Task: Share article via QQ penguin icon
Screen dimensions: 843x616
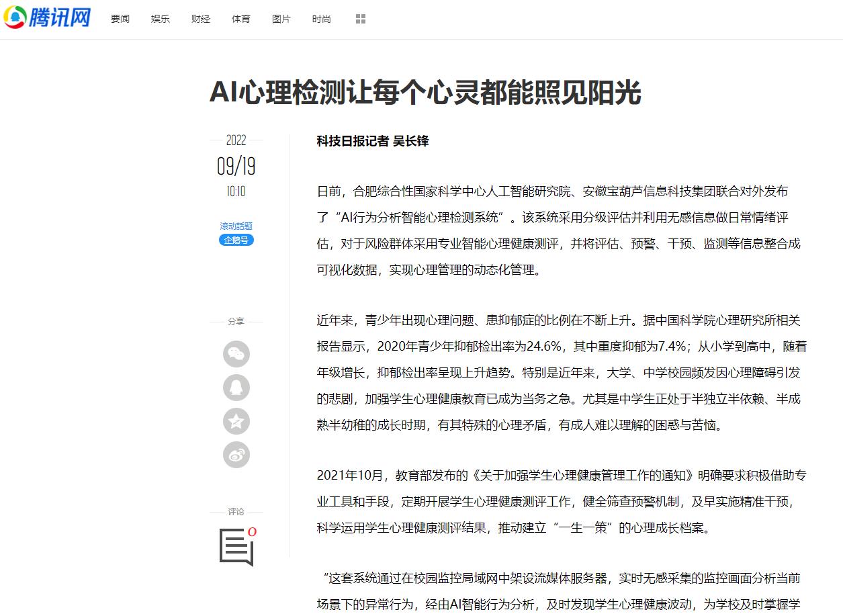Action: [236, 388]
